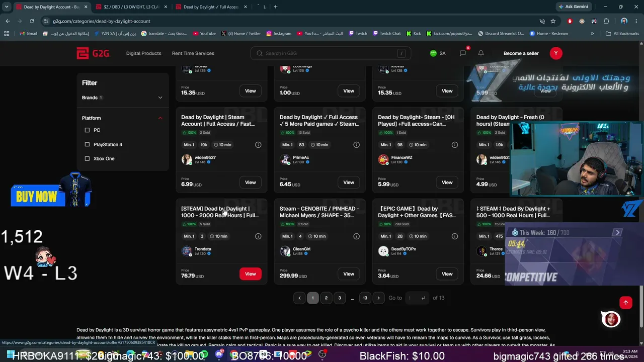Open the notifications bell in G2G header
644x362 pixels.
[x=481, y=53]
